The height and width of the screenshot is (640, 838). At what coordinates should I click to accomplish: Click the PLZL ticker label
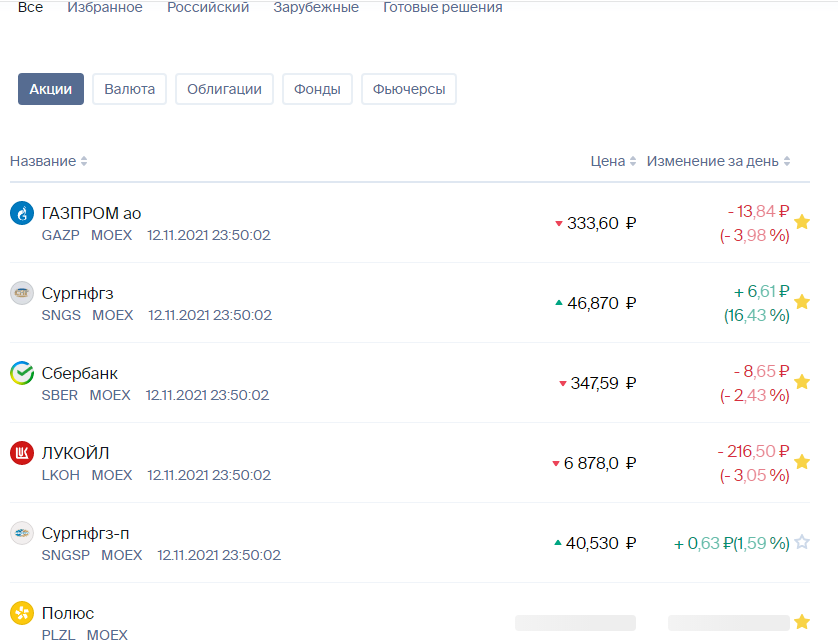(58, 634)
